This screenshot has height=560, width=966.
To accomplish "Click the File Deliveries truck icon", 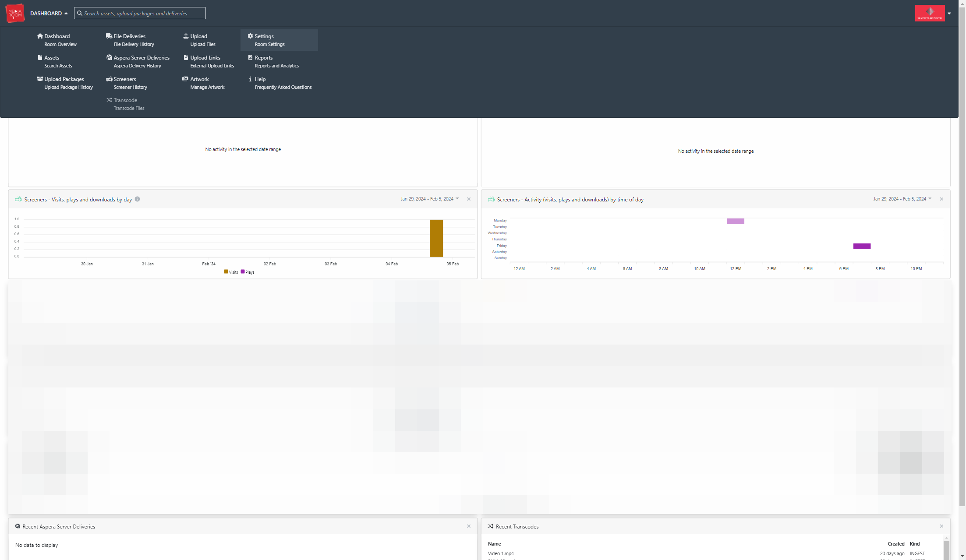I will pyautogui.click(x=109, y=36).
